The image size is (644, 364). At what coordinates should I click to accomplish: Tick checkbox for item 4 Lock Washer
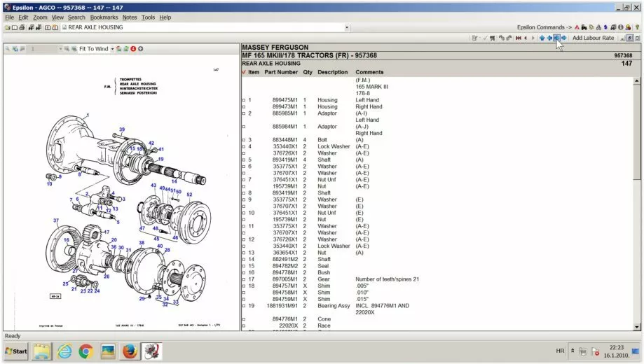[244, 146]
